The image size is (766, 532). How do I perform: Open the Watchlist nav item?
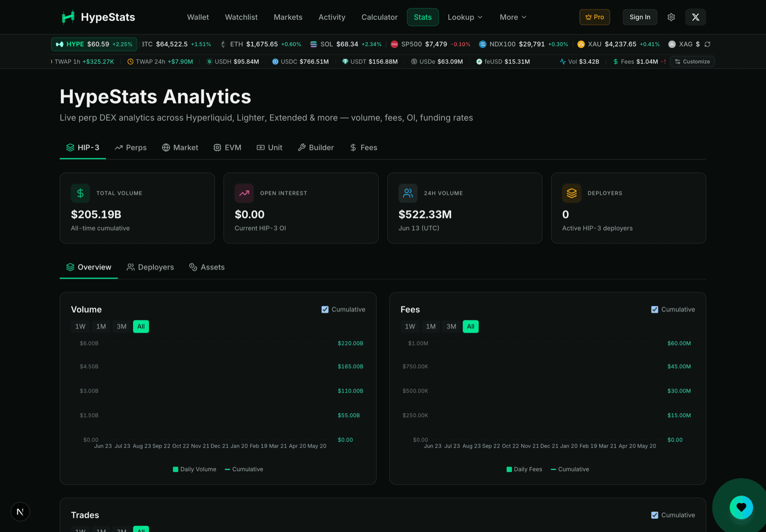(241, 17)
